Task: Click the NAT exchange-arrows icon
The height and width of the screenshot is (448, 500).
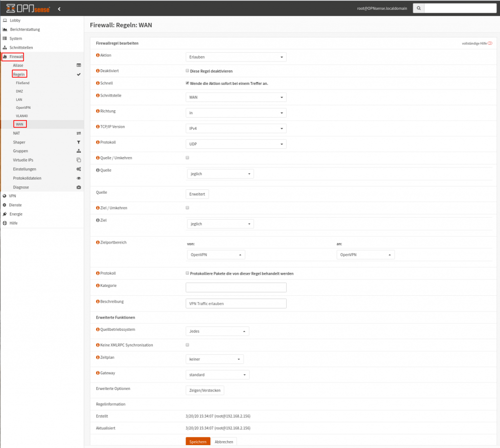Action: pyautogui.click(x=78, y=133)
